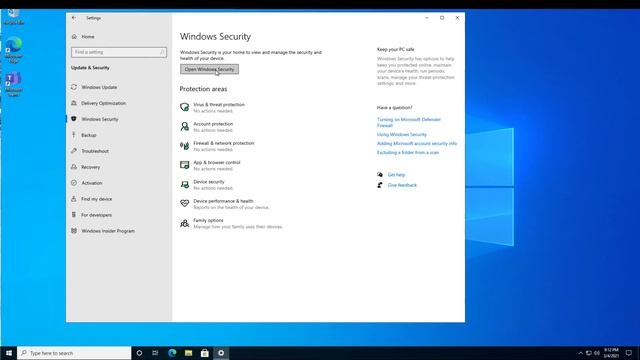Open Activation page in sidebar
Screen dimensions: 640x360
(91, 182)
